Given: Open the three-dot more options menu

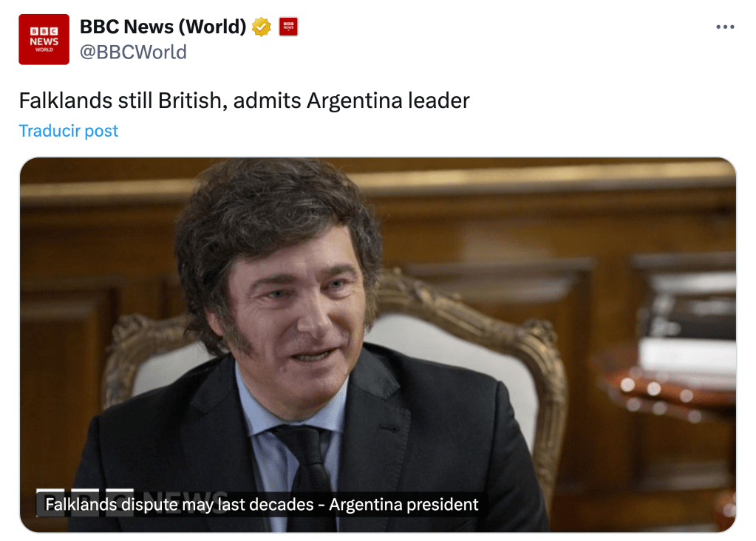Looking at the screenshot, I should [x=725, y=27].
